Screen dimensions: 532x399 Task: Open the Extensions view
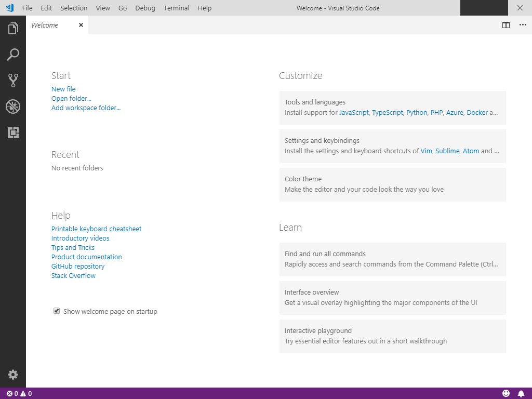pyautogui.click(x=13, y=132)
